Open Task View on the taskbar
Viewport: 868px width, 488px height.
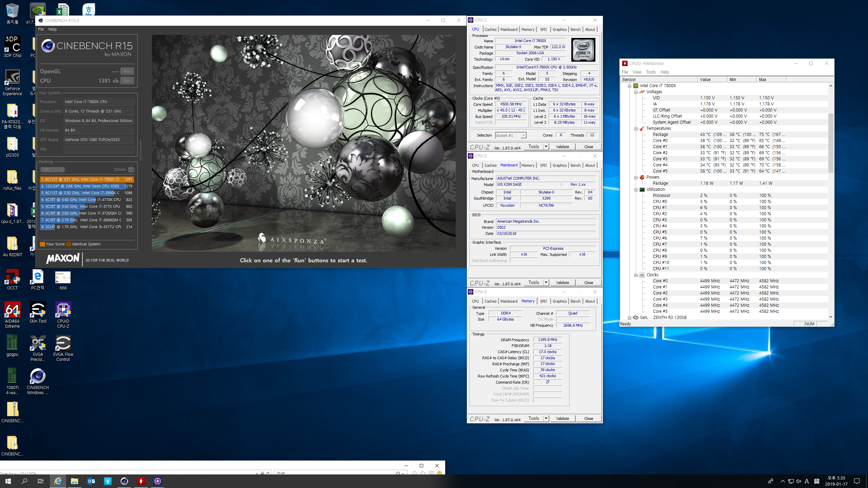tap(41, 481)
